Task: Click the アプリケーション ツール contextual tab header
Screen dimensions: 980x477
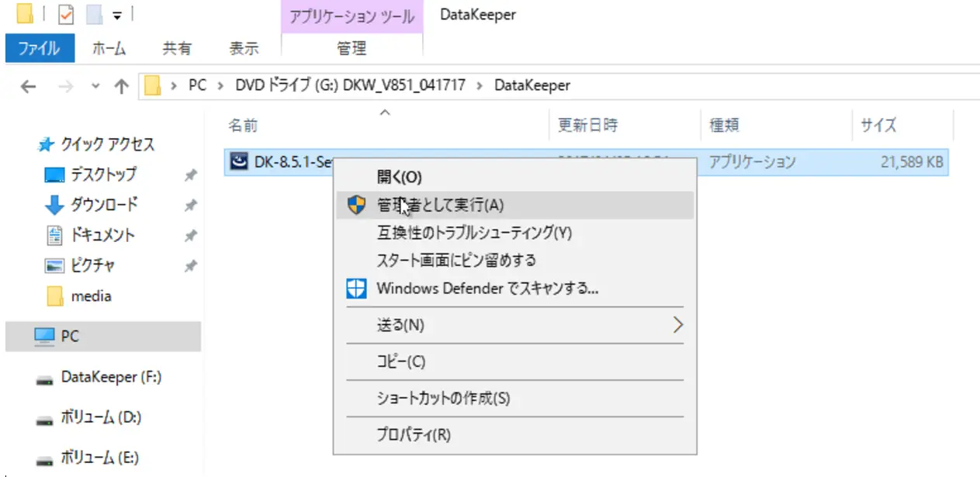Action: click(x=351, y=17)
